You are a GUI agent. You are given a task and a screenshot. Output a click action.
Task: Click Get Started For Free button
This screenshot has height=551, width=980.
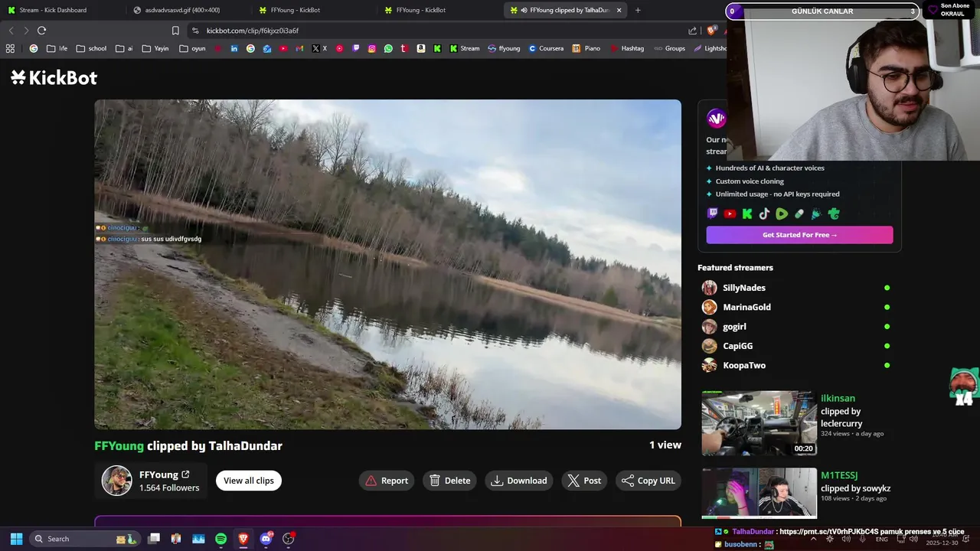coord(799,235)
